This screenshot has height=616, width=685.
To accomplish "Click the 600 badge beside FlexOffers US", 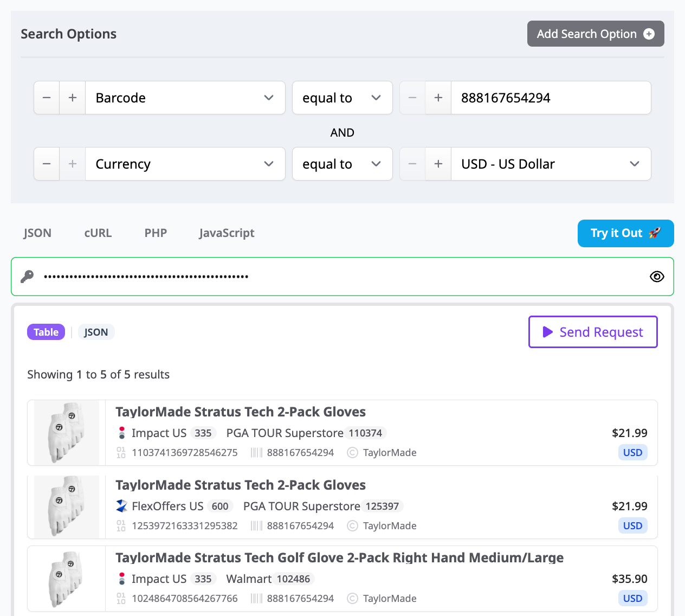I will click(220, 506).
